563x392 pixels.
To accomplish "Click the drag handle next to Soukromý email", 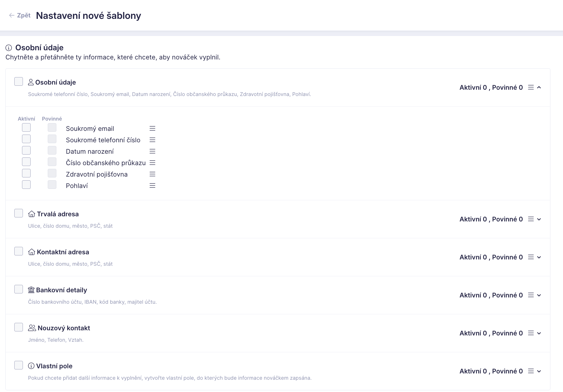I will click(x=152, y=129).
